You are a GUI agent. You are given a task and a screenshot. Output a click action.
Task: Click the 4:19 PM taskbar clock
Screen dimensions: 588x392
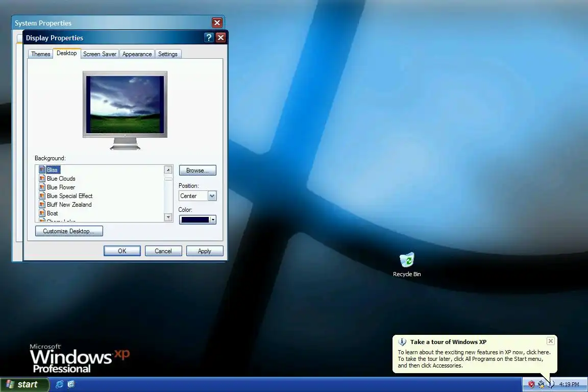tap(569, 384)
